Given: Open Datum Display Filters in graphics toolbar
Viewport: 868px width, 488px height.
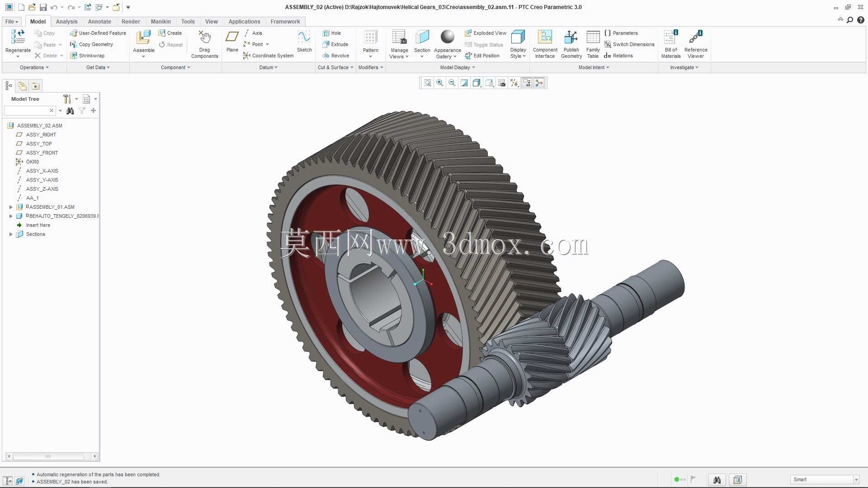Looking at the screenshot, I should coord(514,83).
